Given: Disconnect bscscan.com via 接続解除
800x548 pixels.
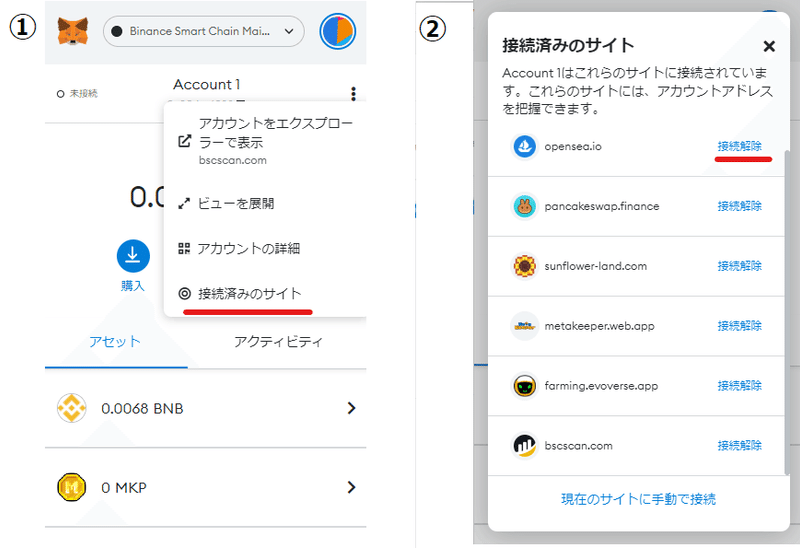Looking at the screenshot, I should [739, 445].
